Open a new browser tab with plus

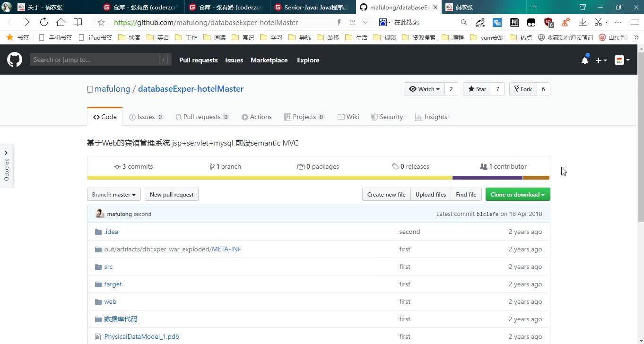(535, 7)
